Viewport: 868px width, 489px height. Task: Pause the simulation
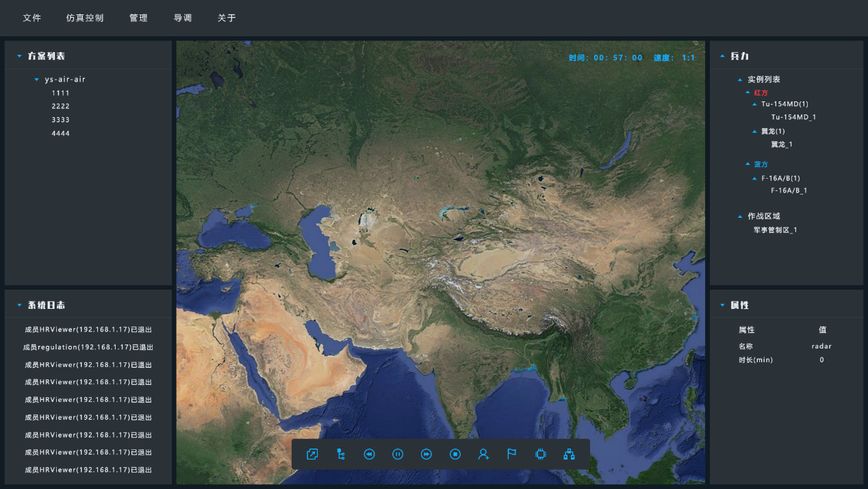pos(398,454)
